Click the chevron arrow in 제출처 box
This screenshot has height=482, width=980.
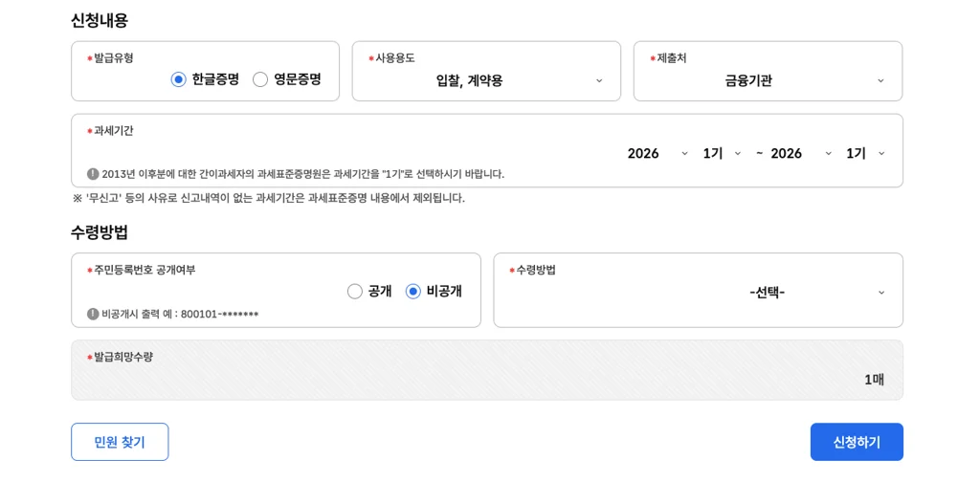(880, 81)
